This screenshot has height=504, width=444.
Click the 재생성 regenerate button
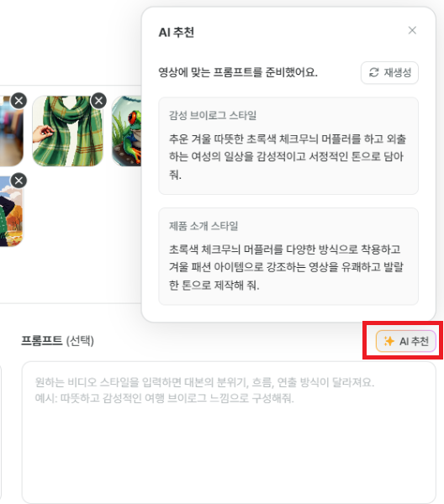389,72
